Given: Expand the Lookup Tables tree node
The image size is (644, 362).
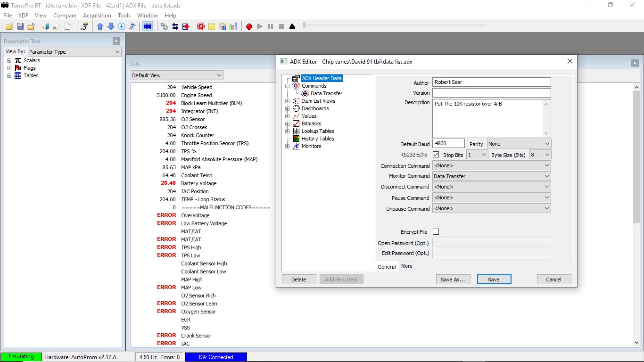Looking at the screenshot, I should pyautogui.click(x=287, y=131).
